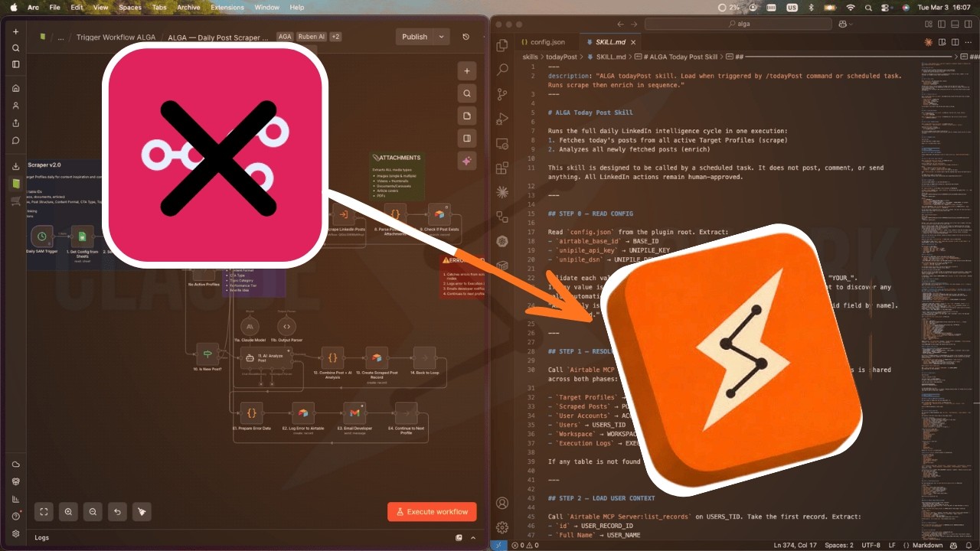Go to n8n home via the house icon

(x=15, y=88)
